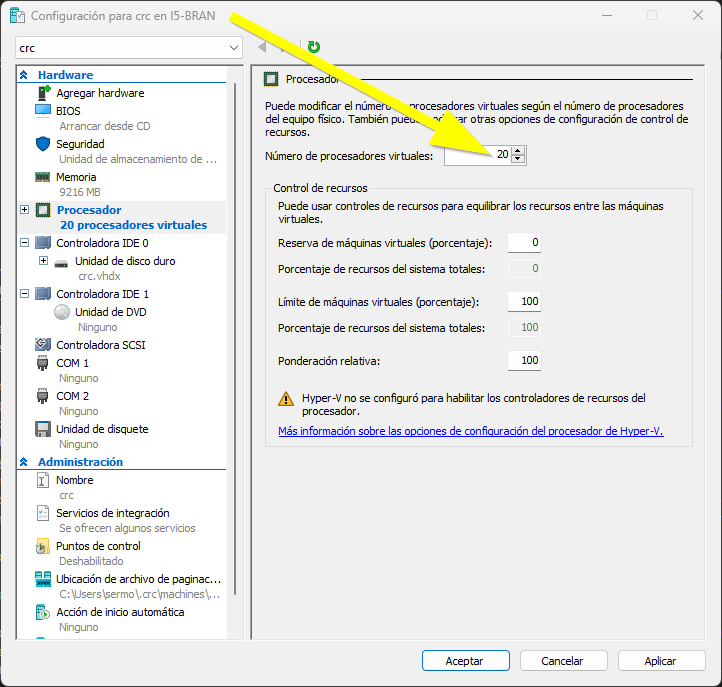Click the Seguridad shield icon
The width and height of the screenshot is (722, 687).
coord(43,144)
